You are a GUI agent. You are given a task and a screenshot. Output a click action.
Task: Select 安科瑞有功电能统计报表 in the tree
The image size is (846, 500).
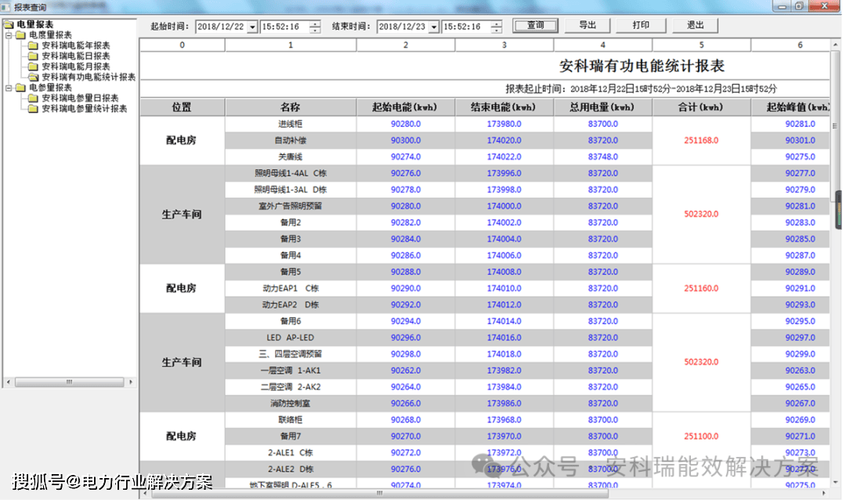(88, 77)
